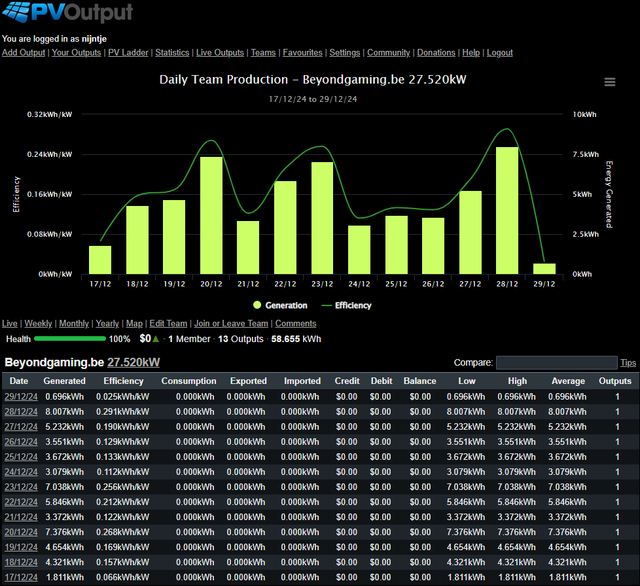Open the 26/12/24 date entry

point(21,442)
